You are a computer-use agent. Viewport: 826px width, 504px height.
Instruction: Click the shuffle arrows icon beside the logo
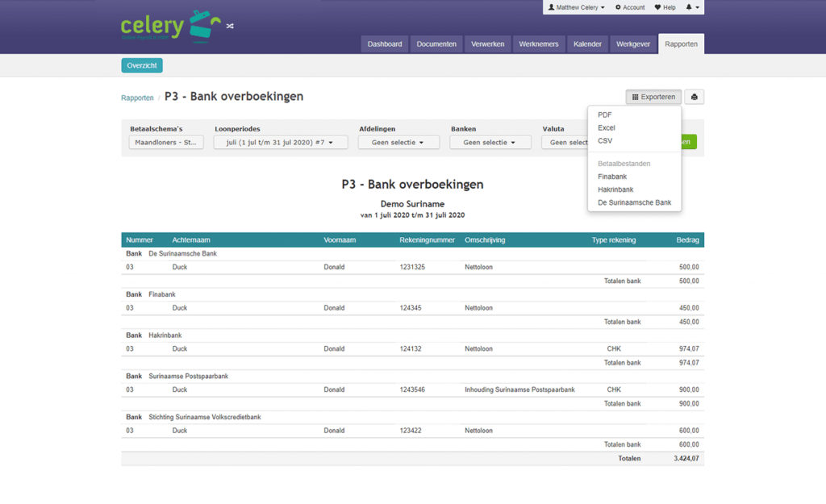pos(230,26)
